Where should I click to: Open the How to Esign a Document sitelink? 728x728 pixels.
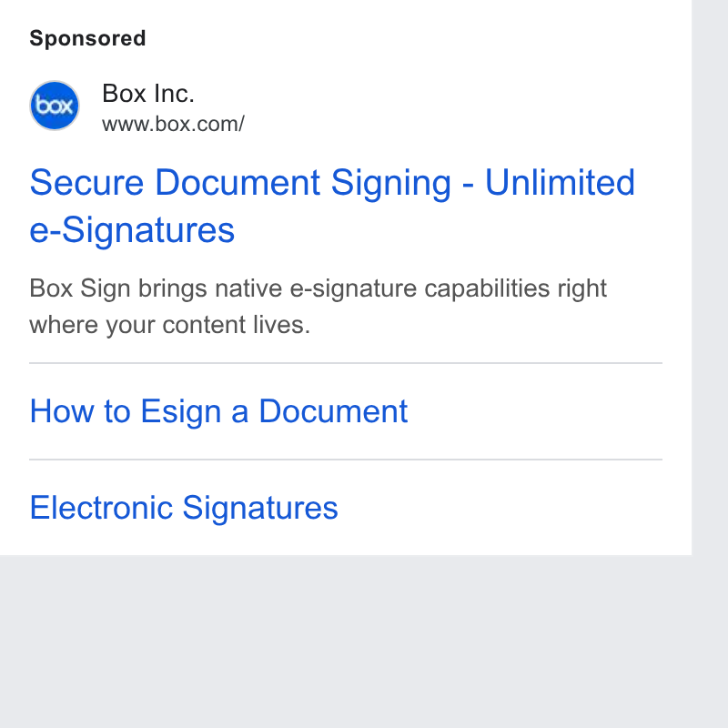point(218,411)
